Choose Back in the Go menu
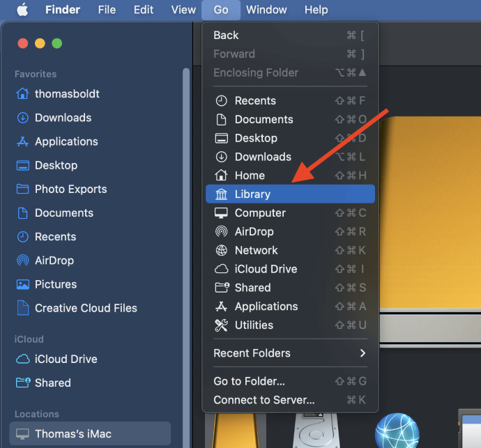 [x=290, y=36]
